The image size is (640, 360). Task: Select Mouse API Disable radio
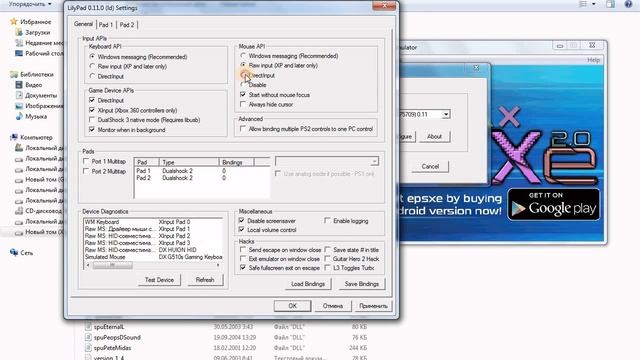pyautogui.click(x=243, y=85)
